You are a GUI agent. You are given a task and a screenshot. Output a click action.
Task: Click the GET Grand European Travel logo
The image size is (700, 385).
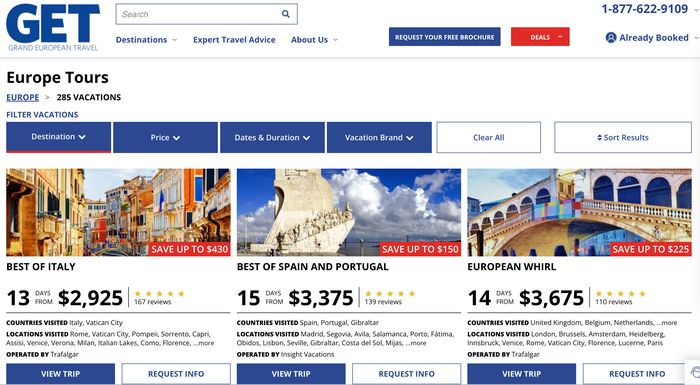(x=53, y=28)
